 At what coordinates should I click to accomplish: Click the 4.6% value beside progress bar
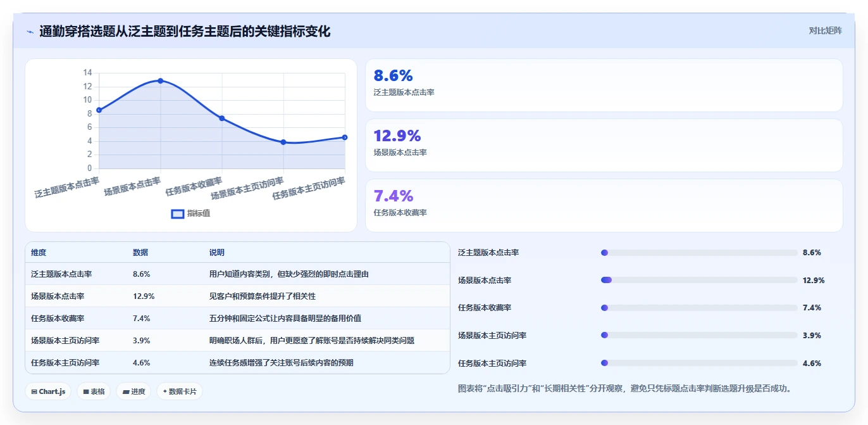click(x=812, y=363)
